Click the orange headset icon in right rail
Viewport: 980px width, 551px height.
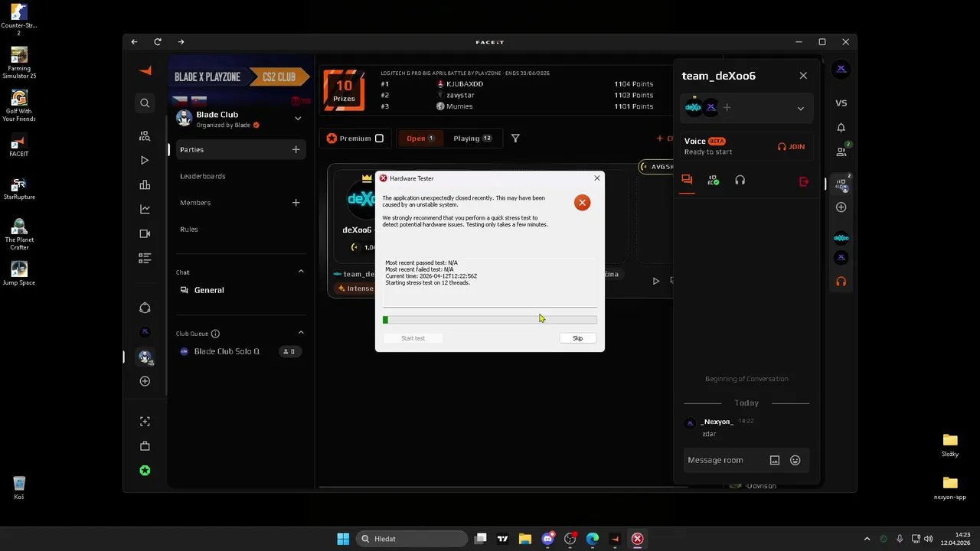coord(841,282)
